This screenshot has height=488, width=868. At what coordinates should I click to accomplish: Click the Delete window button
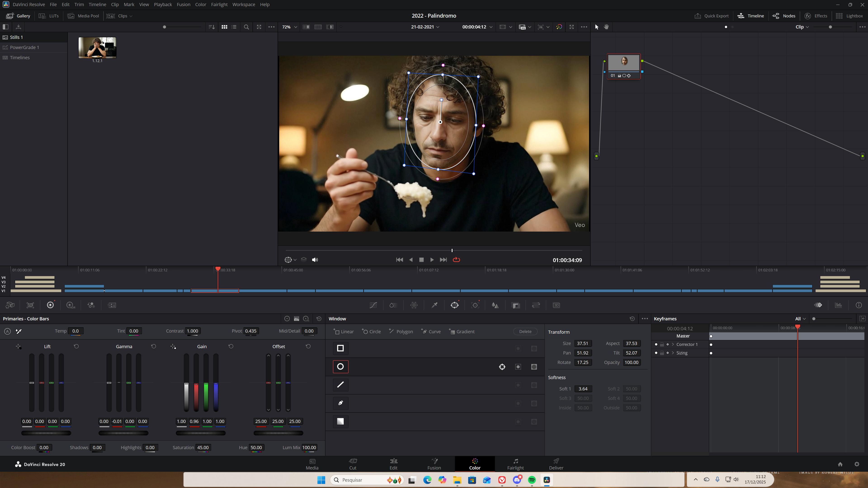point(525,331)
